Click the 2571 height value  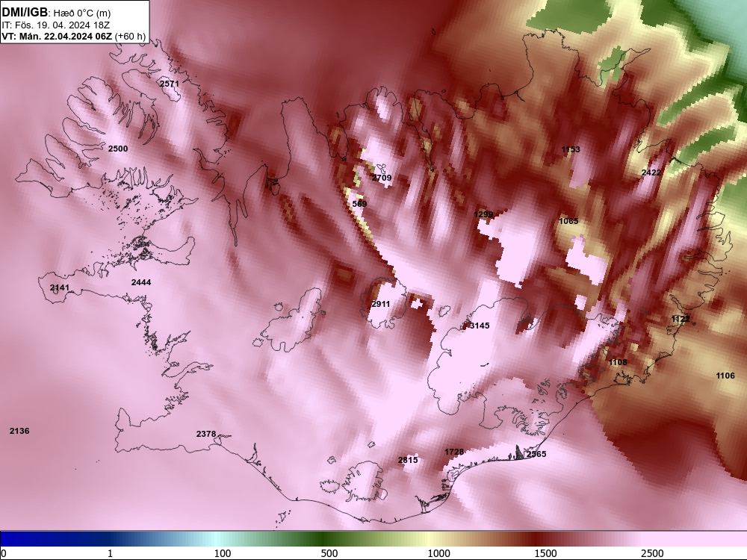170,84
